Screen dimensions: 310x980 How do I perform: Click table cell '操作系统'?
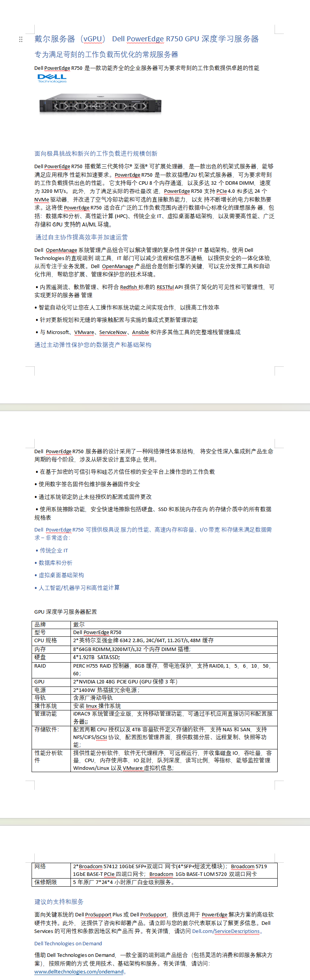point(51,706)
